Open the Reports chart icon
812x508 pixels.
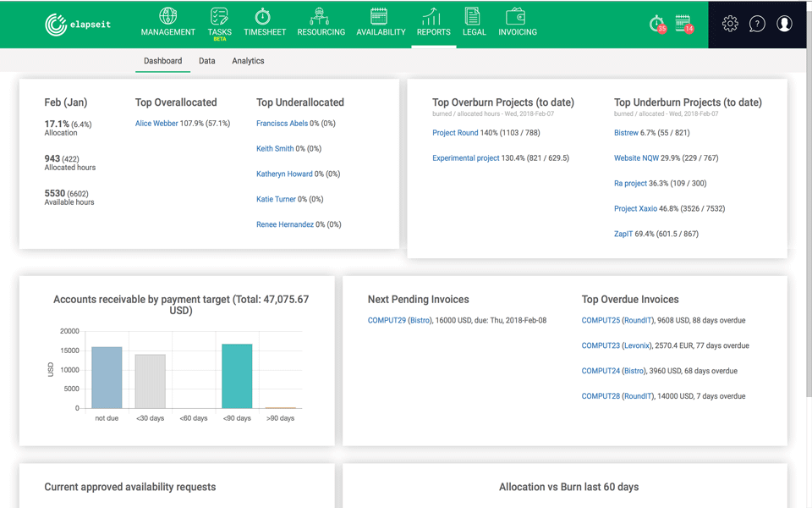[431, 16]
